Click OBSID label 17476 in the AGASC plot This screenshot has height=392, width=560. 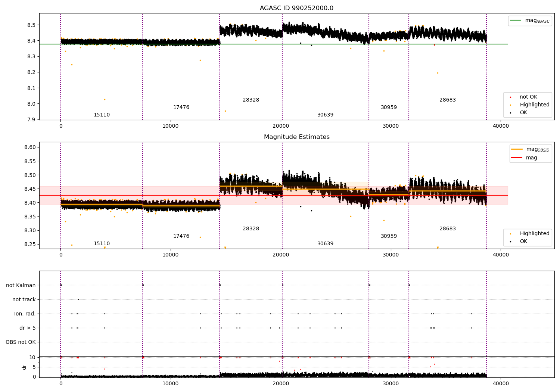click(x=181, y=108)
